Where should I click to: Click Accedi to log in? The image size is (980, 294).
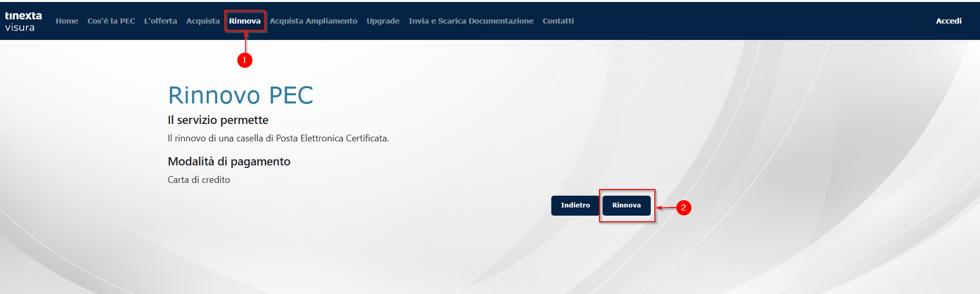pos(948,21)
